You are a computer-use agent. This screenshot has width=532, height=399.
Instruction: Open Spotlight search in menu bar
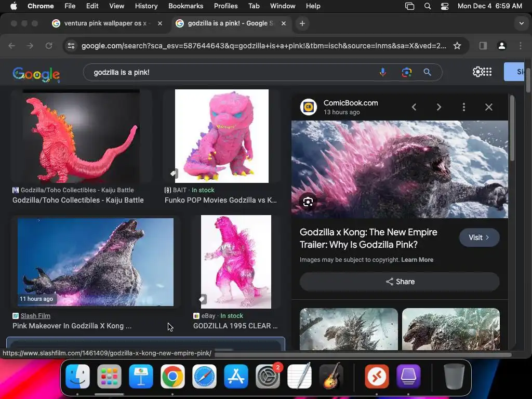point(428,6)
